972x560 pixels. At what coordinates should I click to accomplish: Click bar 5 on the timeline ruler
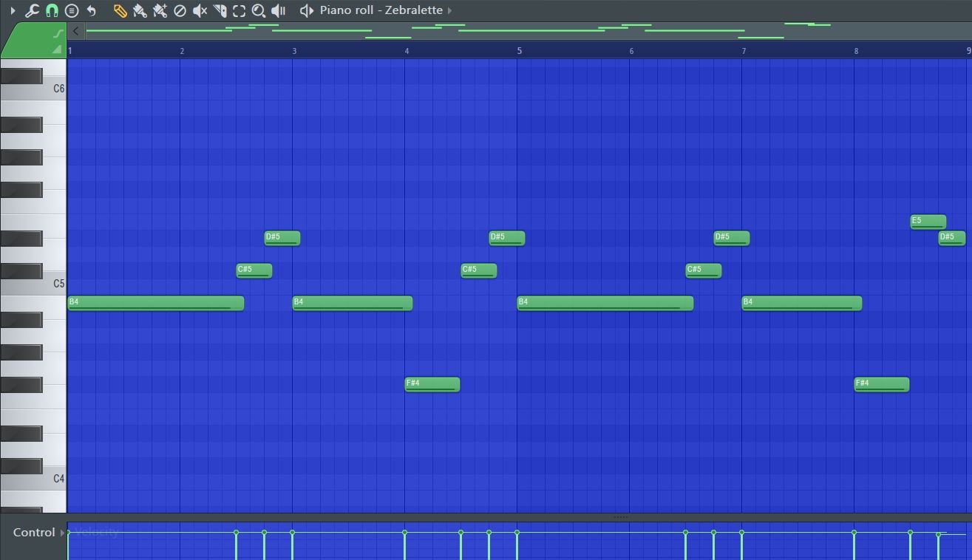(x=519, y=50)
